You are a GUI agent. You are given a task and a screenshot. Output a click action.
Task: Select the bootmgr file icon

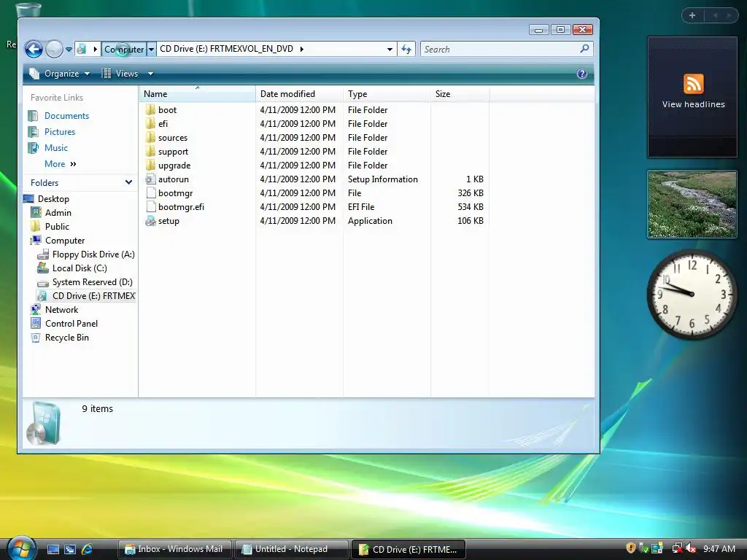click(150, 192)
